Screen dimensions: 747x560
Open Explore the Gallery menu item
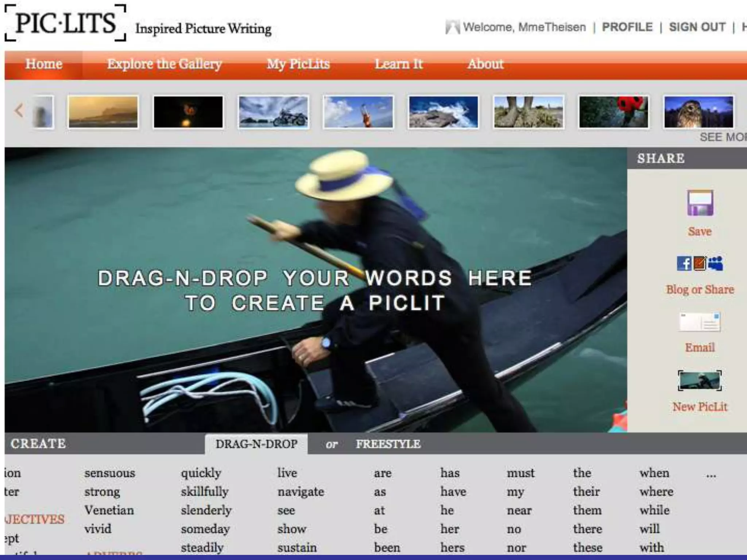pos(164,64)
